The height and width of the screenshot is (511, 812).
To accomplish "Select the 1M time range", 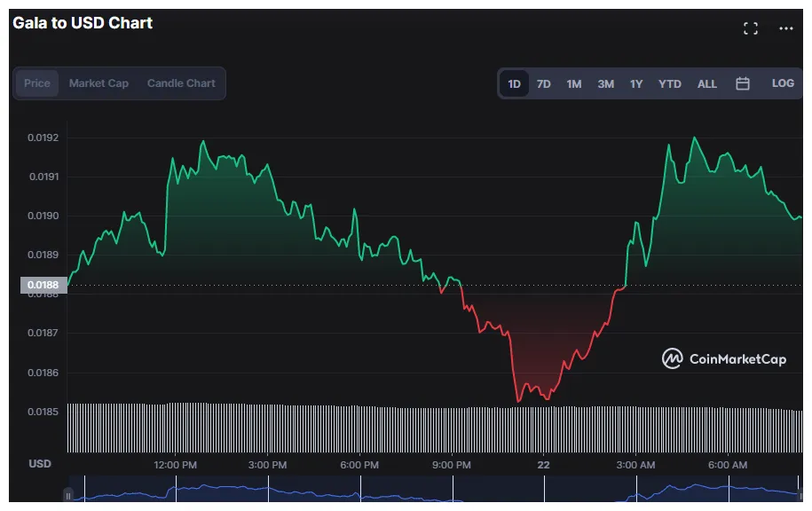I will coord(574,84).
